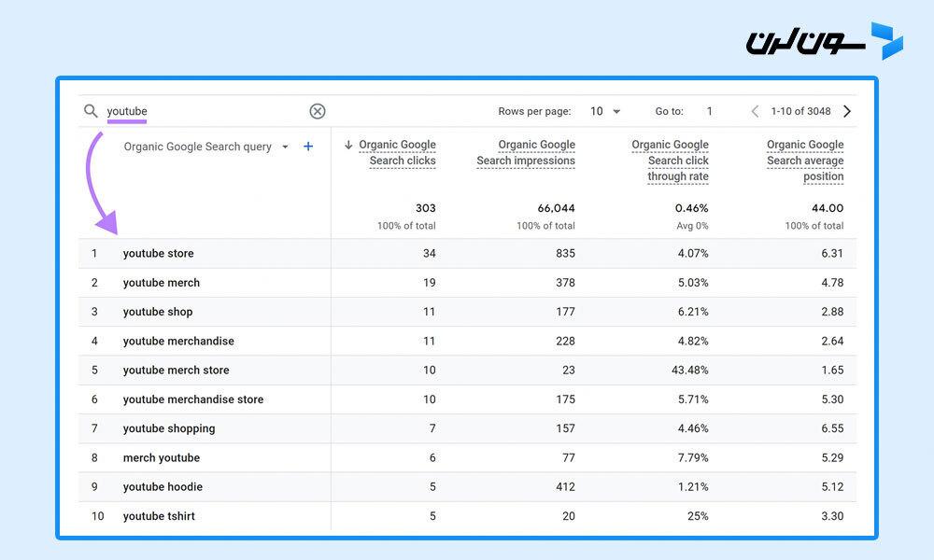Select the merch youtube query
Viewport: 934px width, 560px height.
162,457
